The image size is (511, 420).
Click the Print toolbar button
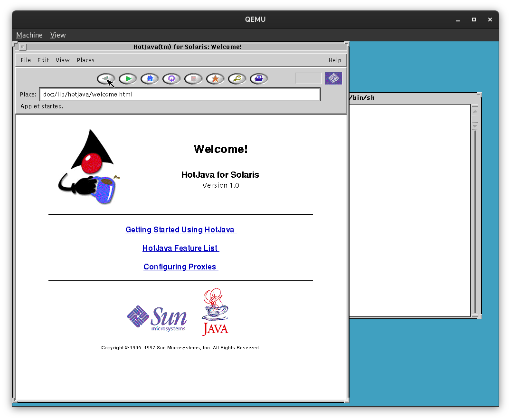pyautogui.click(x=259, y=78)
